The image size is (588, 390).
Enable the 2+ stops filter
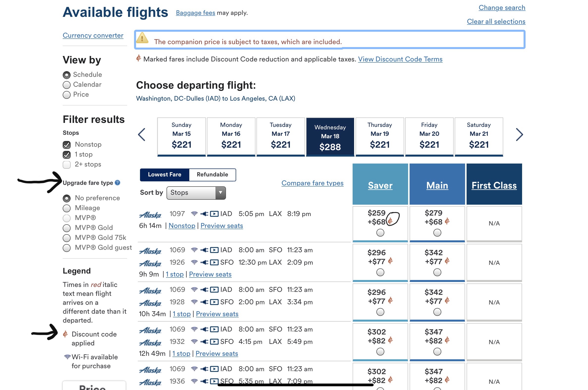[x=66, y=165]
